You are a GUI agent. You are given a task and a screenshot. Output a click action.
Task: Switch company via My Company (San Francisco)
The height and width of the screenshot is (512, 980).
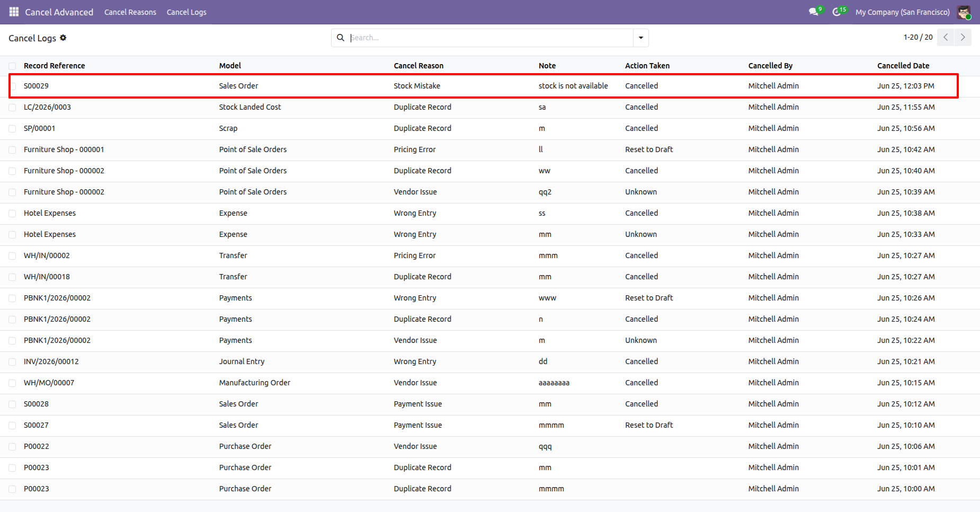click(x=903, y=12)
